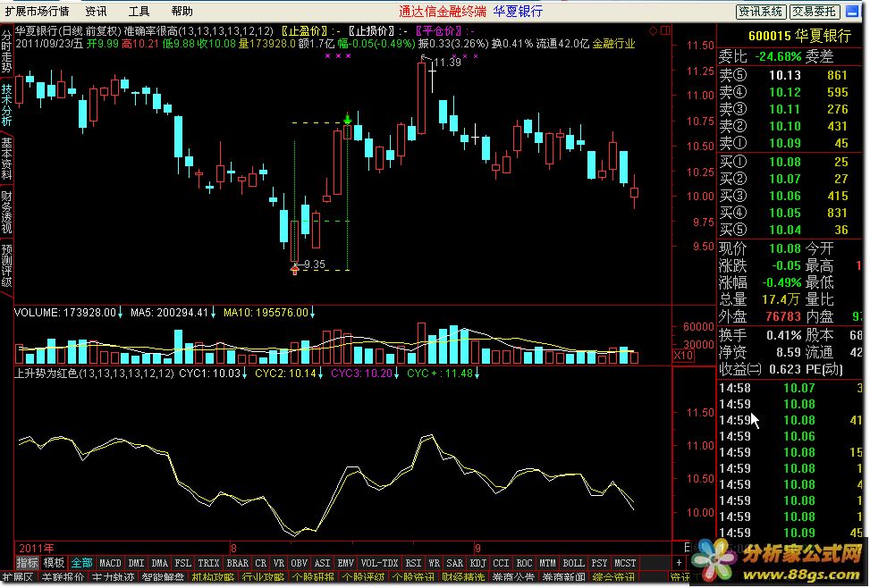
Task: Switch indicator to BRAR
Action: pos(238,563)
